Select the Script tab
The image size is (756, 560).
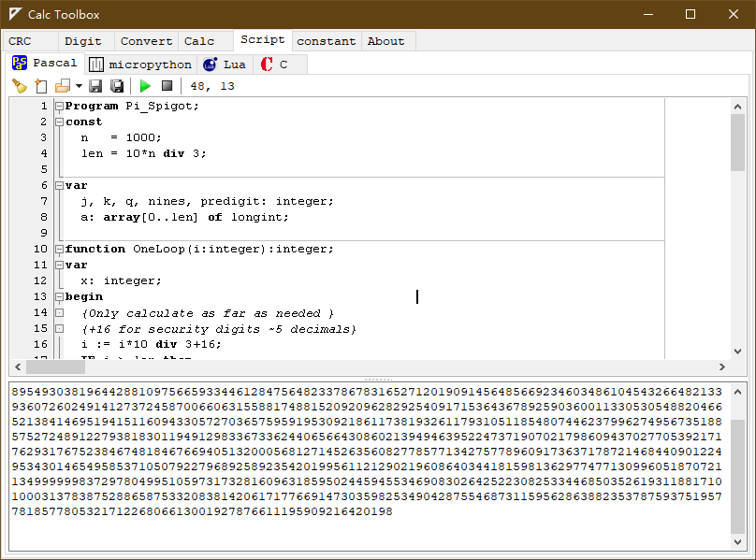[x=263, y=39]
